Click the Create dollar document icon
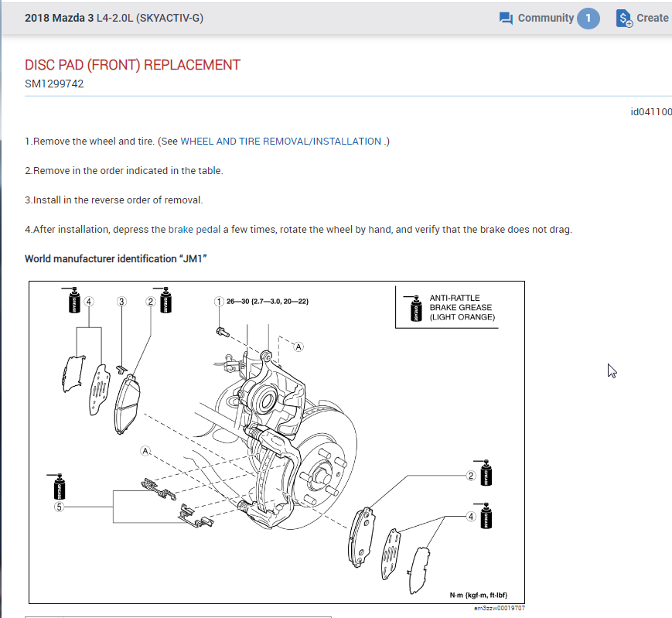 click(x=624, y=19)
